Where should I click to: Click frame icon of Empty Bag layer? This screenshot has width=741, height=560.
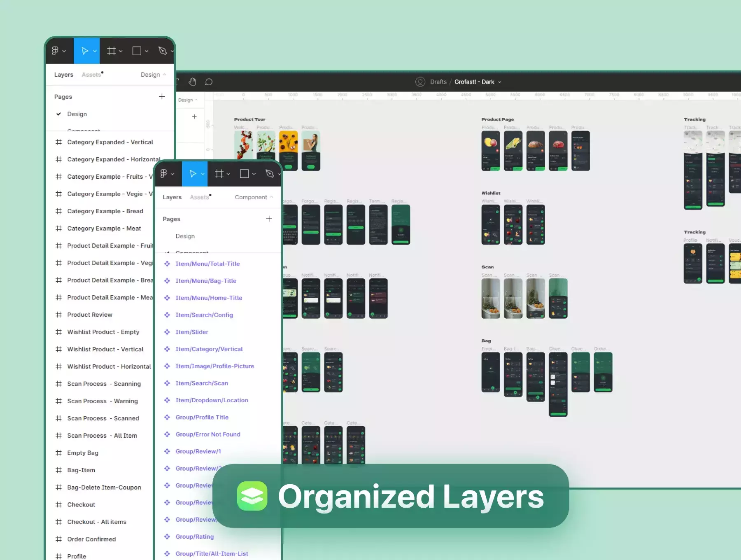click(x=59, y=453)
